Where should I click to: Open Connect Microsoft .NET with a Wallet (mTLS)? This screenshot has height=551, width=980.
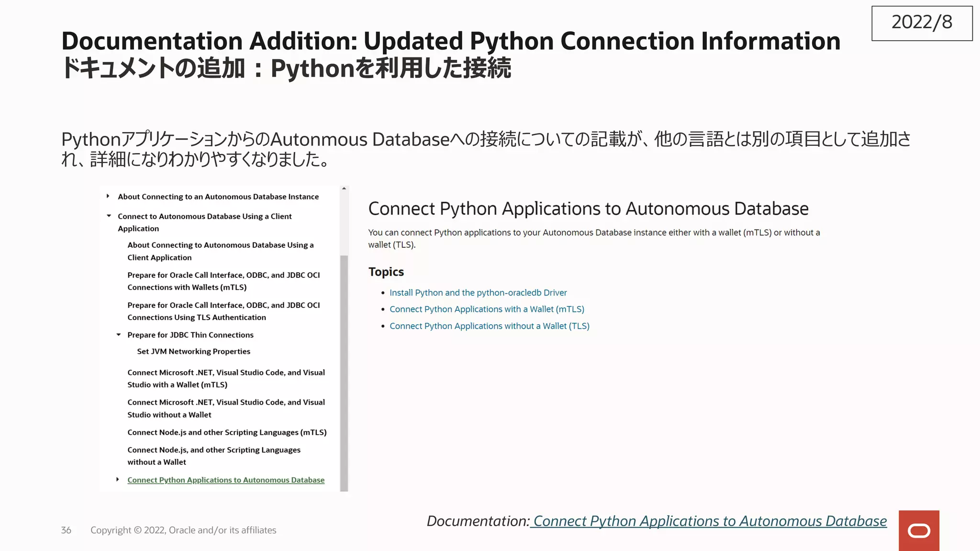226,378
